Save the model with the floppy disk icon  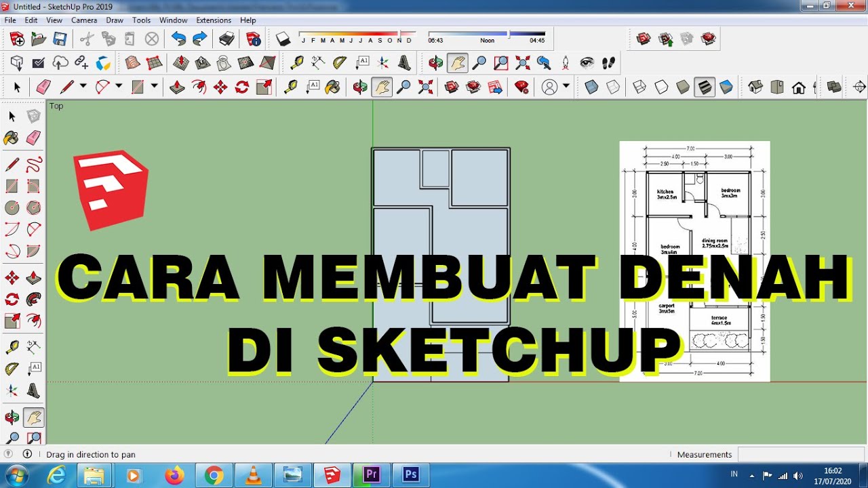click(60, 39)
